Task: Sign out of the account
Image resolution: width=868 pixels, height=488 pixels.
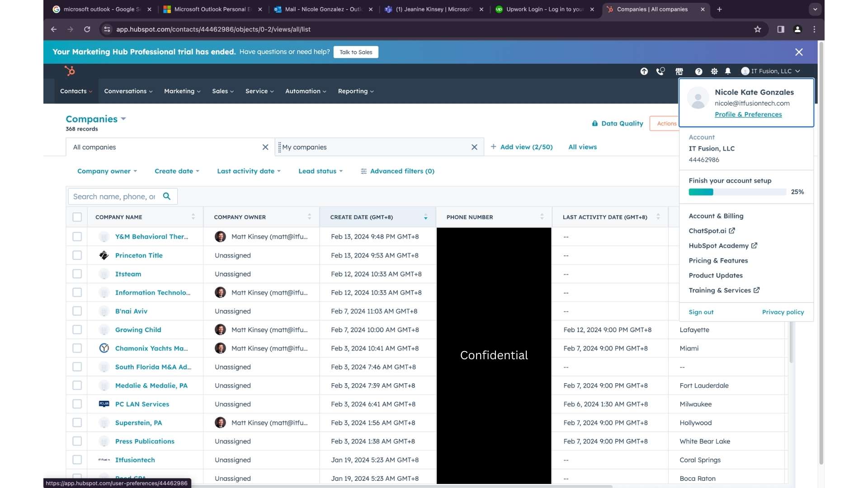Action: click(701, 312)
